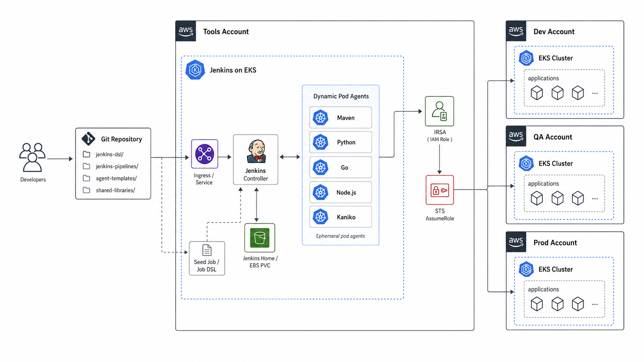Click the first application cube in Prod Account
This screenshot has height=362, width=644.
pyautogui.click(x=537, y=304)
